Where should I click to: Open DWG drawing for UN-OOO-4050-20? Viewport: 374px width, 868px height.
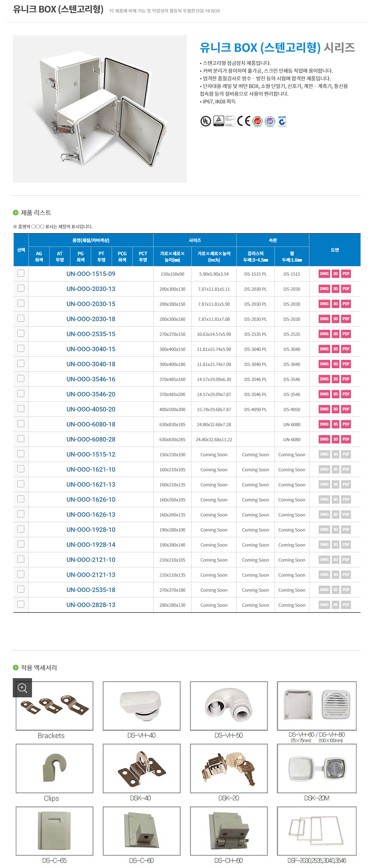click(x=324, y=409)
